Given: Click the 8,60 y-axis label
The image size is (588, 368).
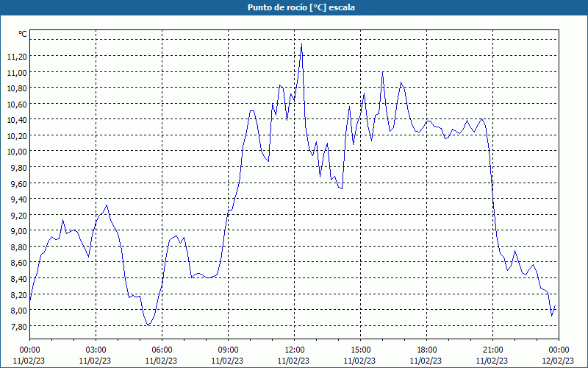Looking at the screenshot, I should click(x=19, y=263).
